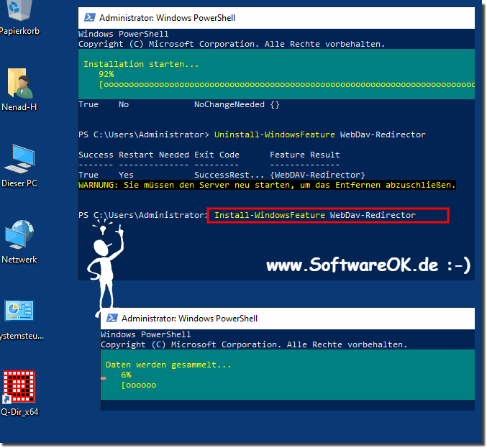Click the 6% progress bar in lower window

pos(139,385)
